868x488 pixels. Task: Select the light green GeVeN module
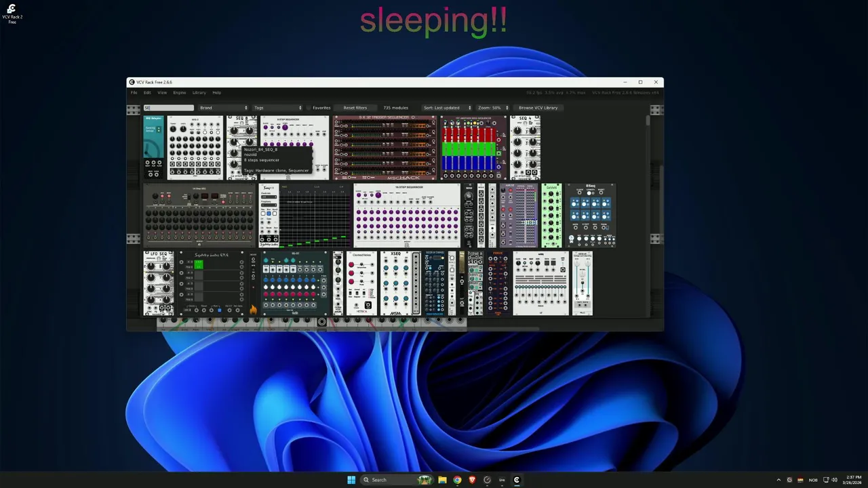point(551,216)
